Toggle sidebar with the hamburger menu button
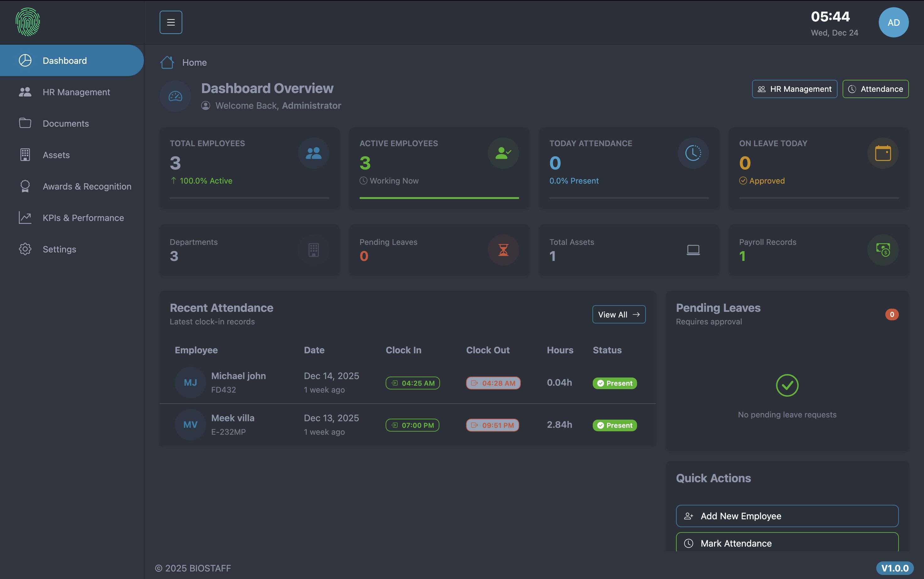This screenshot has width=924, height=579. pos(171,22)
